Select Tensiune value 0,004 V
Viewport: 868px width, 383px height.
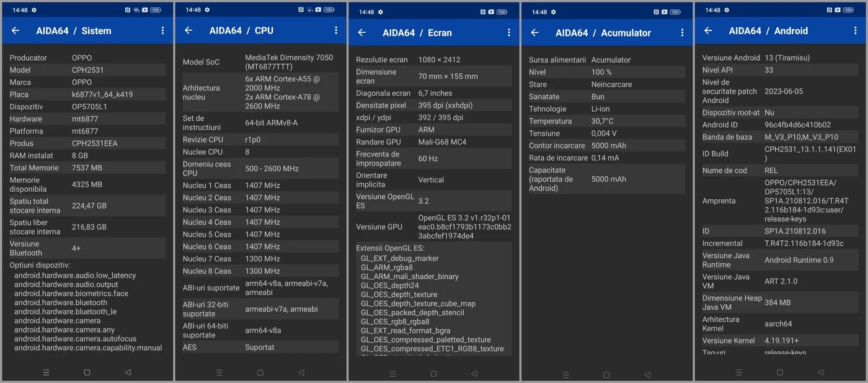604,133
